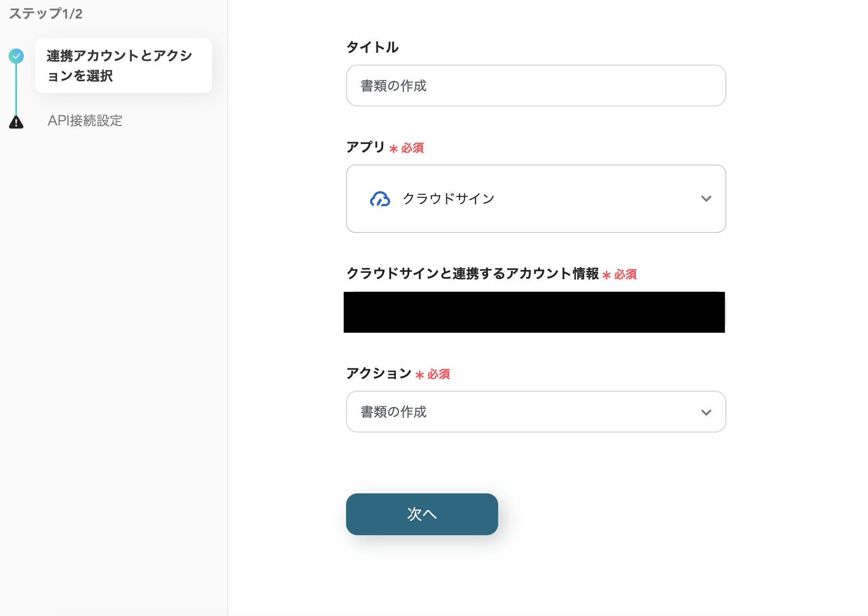Go to the API接続設定 step
Screen dimensions: 868x616
[x=85, y=121]
